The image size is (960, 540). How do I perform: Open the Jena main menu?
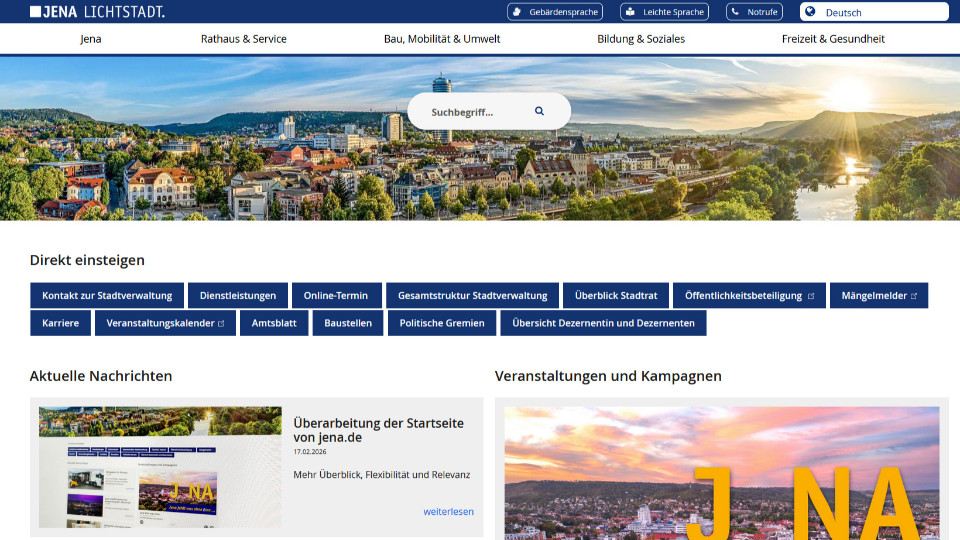coord(91,39)
